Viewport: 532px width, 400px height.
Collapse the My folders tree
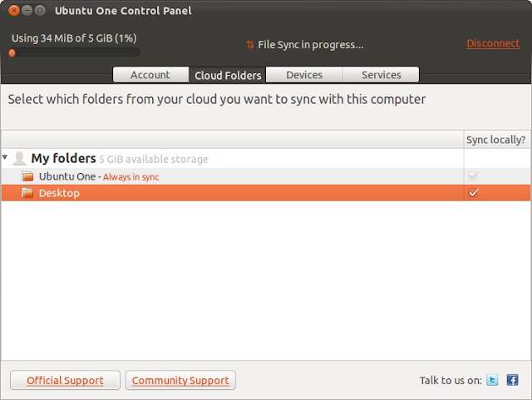tap(5, 157)
